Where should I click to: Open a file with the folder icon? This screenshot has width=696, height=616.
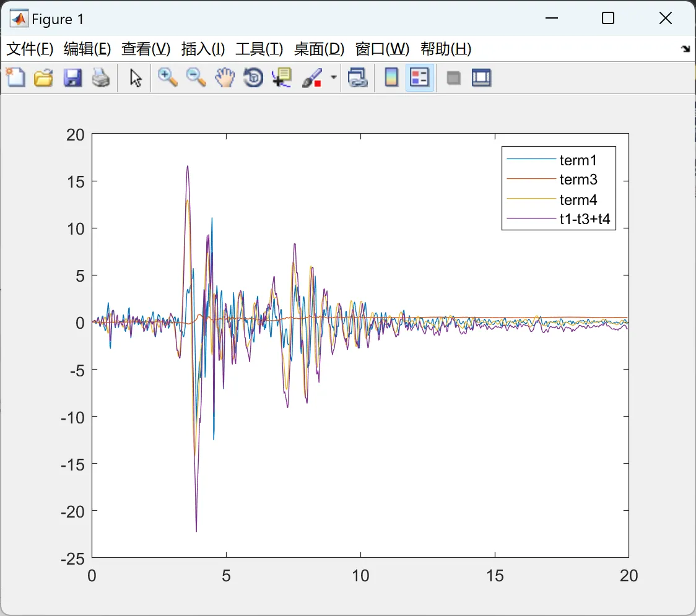[43, 78]
